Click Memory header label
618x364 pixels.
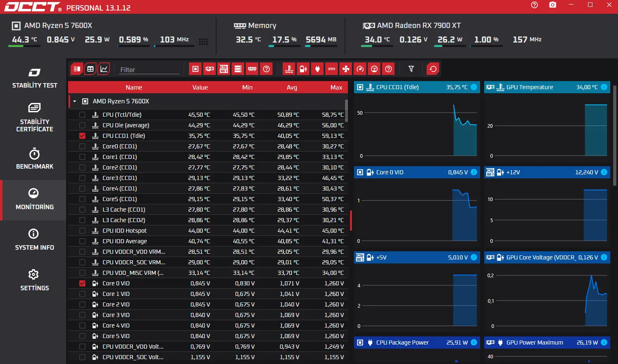[262, 26]
